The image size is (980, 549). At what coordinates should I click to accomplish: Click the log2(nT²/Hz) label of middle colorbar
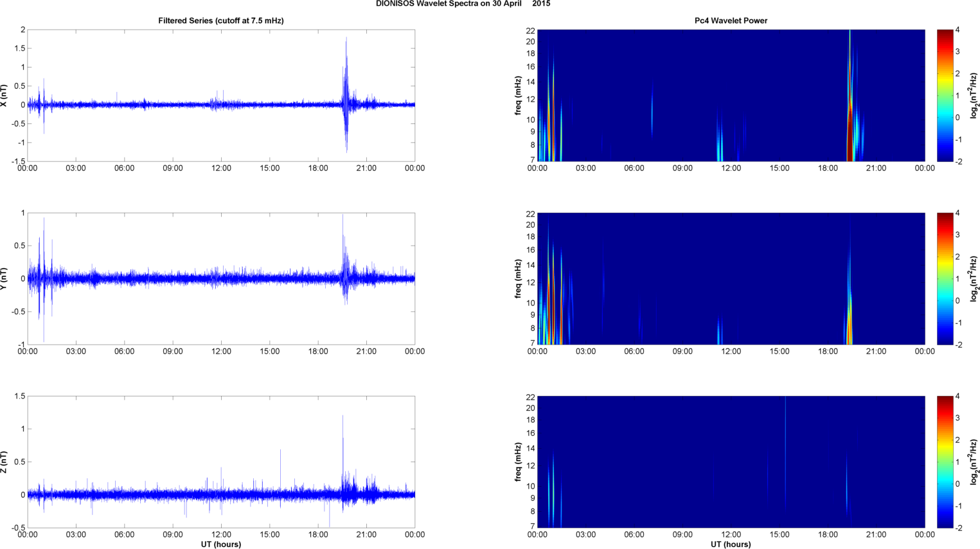(x=974, y=278)
